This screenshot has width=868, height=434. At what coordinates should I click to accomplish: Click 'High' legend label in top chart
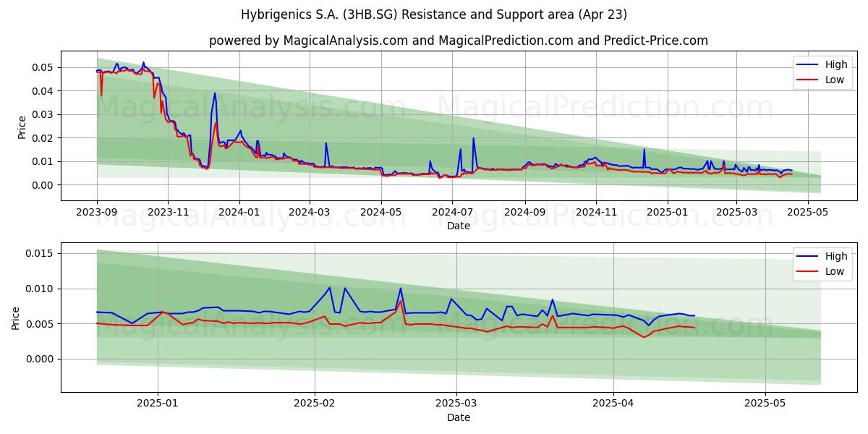836,64
